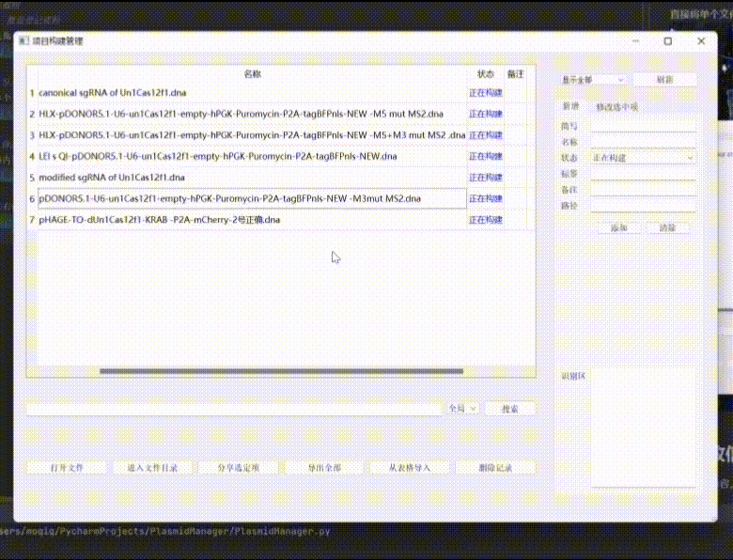Click the search text field left of 全局
This screenshot has height=560, width=733.
coord(234,409)
